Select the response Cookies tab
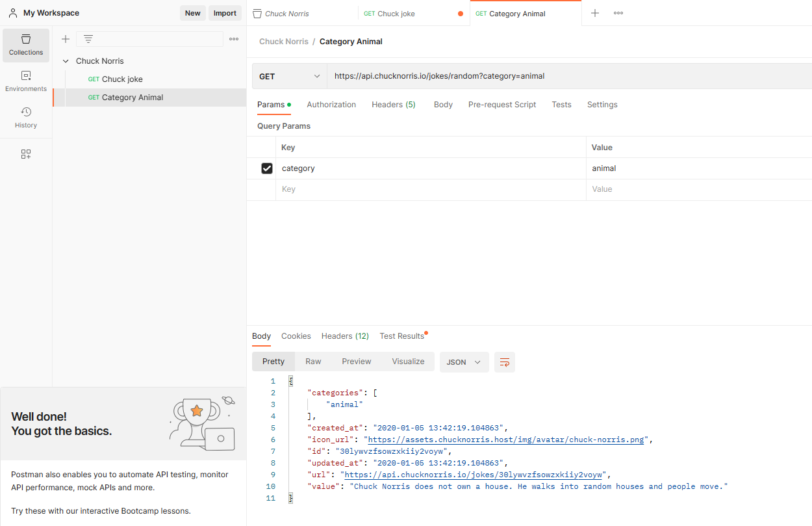The height and width of the screenshot is (526, 812). point(296,336)
